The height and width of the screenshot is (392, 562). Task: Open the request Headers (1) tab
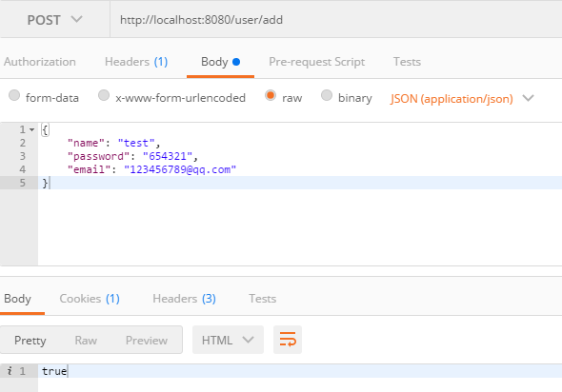pos(136,62)
